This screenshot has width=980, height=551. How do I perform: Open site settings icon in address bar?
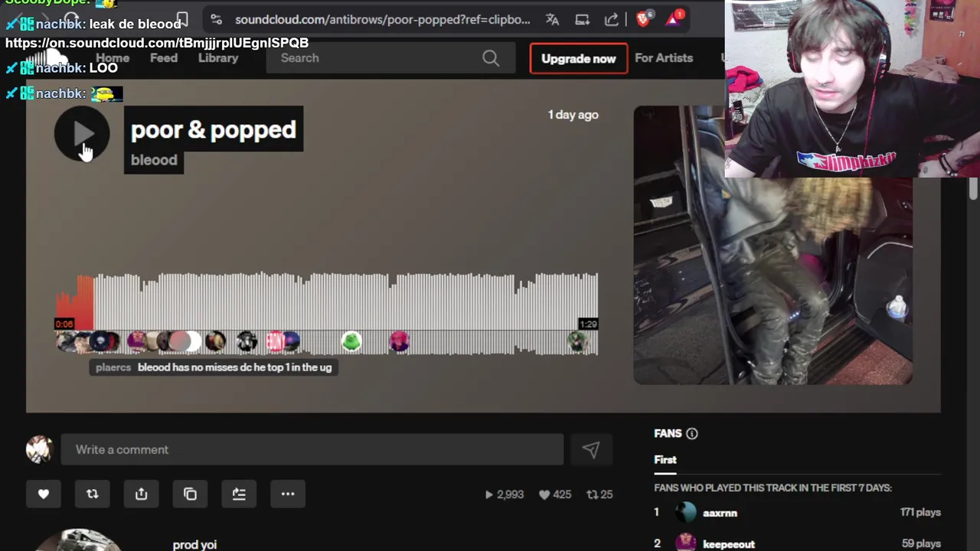(216, 20)
